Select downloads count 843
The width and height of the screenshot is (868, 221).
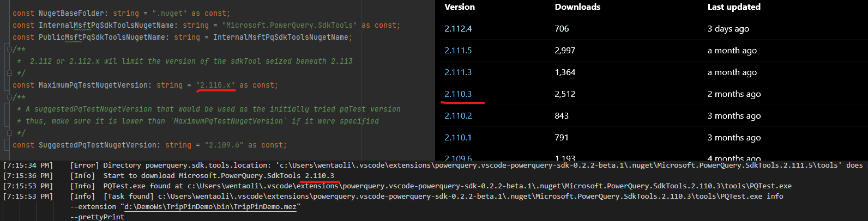pos(562,116)
